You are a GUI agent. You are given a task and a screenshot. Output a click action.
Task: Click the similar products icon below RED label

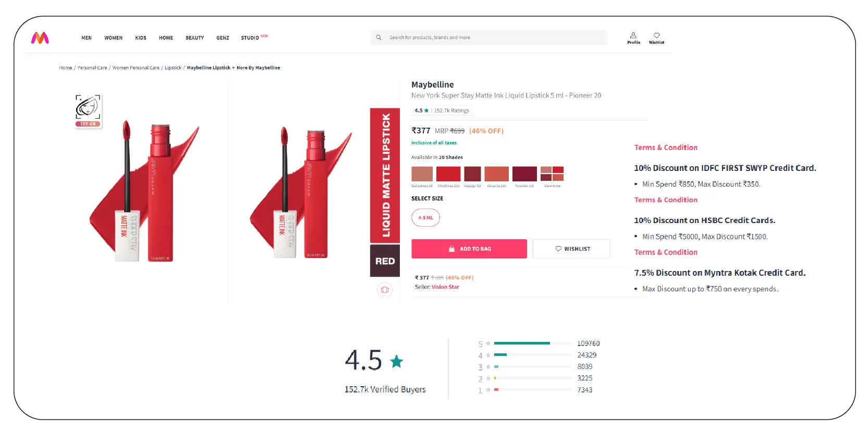point(385,290)
